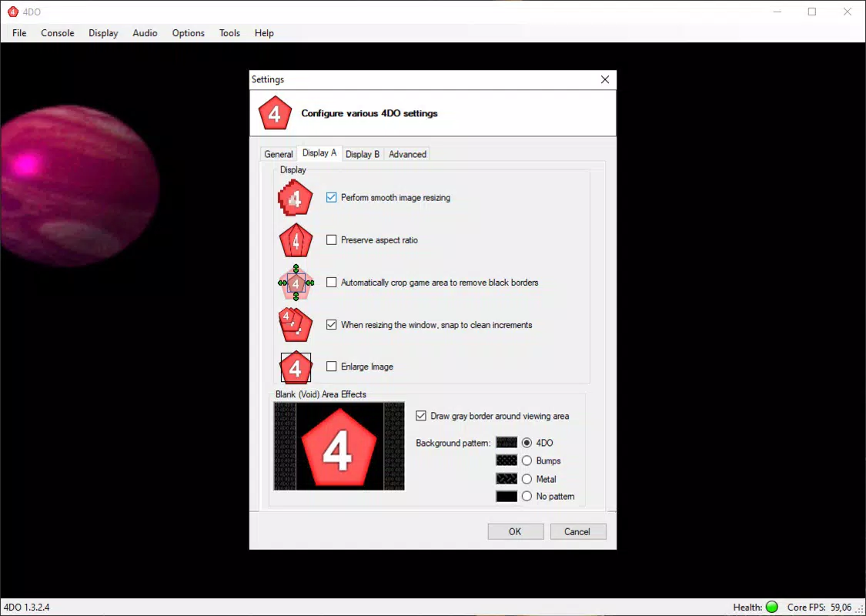
Task: Select the Bumps background pattern radio button
Action: pyautogui.click(x=527, y=460)
